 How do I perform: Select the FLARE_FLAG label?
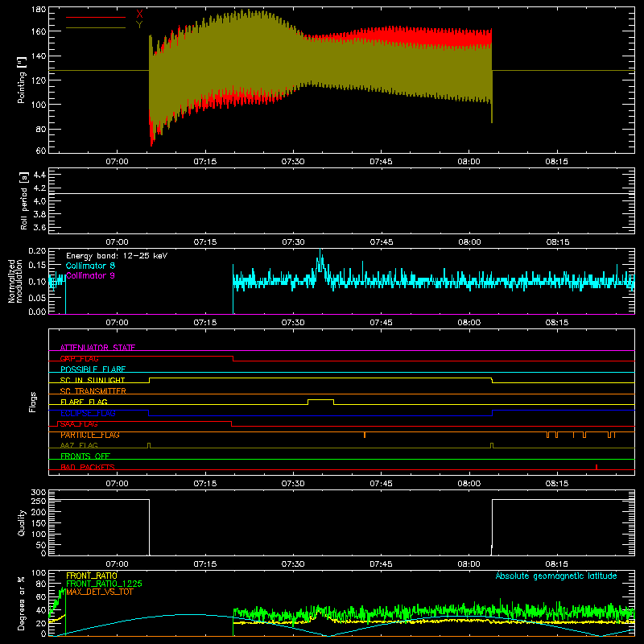tap(84, 402)
